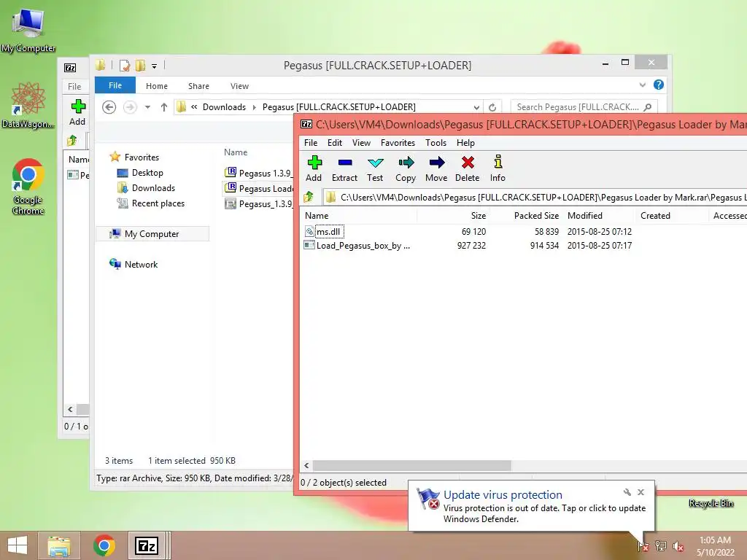Open DataWagon desktop shortcut
The image size is (747, 560).
pos(28,106)
